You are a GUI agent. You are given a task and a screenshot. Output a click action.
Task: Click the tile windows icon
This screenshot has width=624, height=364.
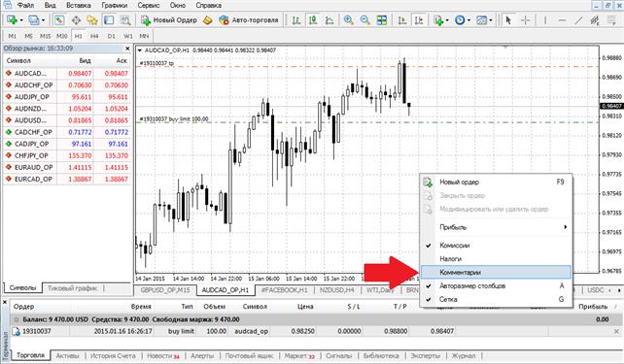point(382,19)
